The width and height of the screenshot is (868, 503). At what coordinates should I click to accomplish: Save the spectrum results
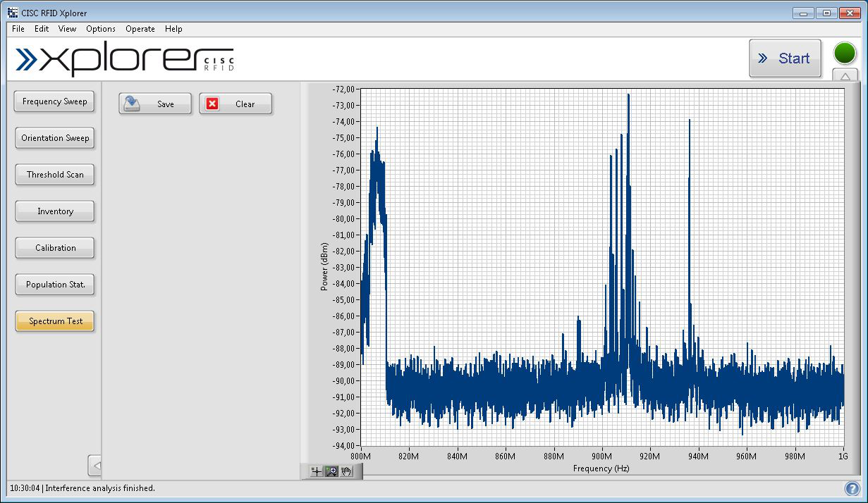(x=155, y=104)
